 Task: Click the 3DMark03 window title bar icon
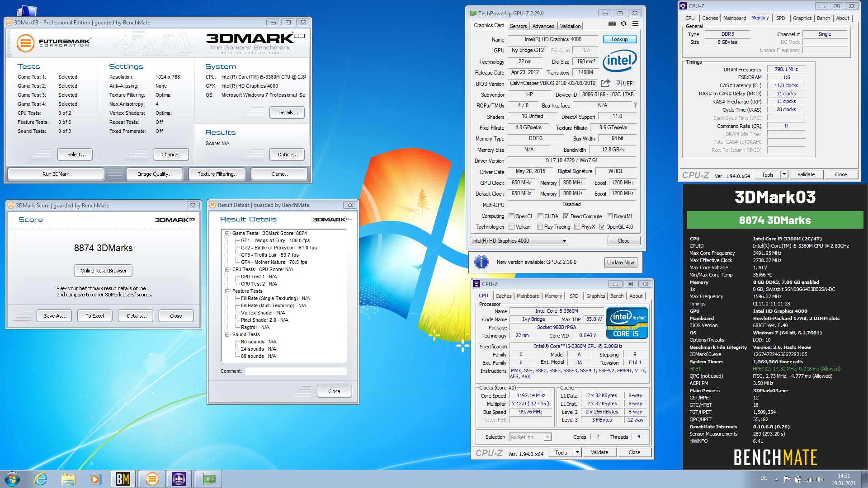point(9,22)
